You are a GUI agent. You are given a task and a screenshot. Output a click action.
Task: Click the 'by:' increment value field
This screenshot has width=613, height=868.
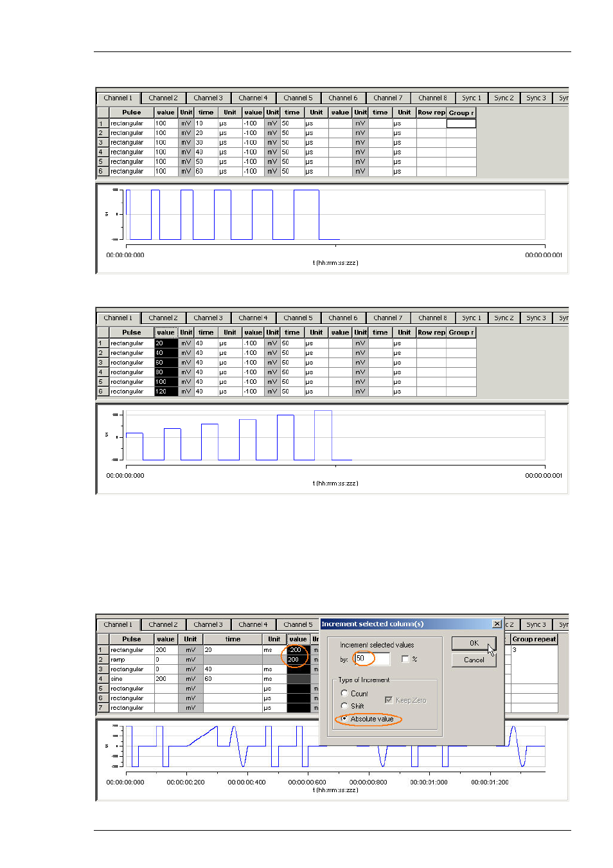(x=371, y=658)
